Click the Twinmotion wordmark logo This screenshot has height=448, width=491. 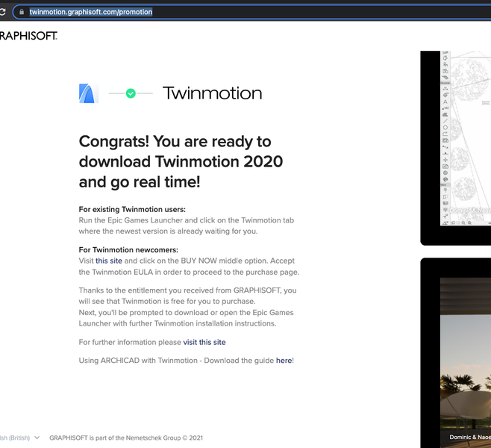click(x=213, y=93)
